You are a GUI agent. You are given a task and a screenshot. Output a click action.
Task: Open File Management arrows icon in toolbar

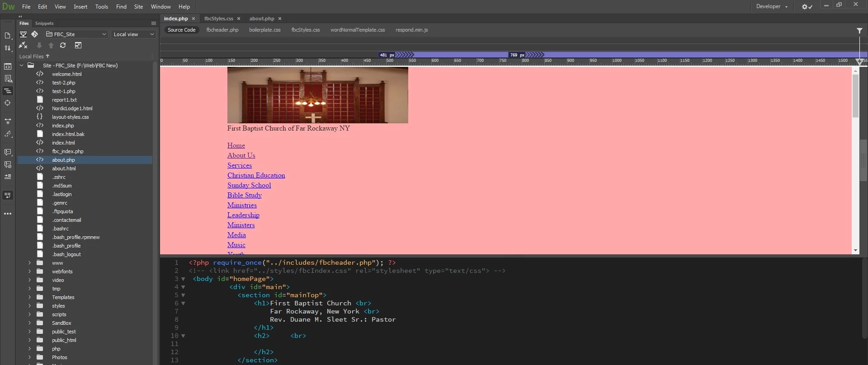[7, 48]
